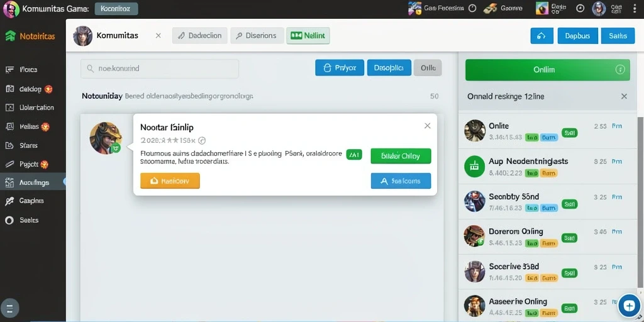This screenshot has height=322, width=644.
Task: Click the Nooitar fainlip popup title
Action: [167, 127]
